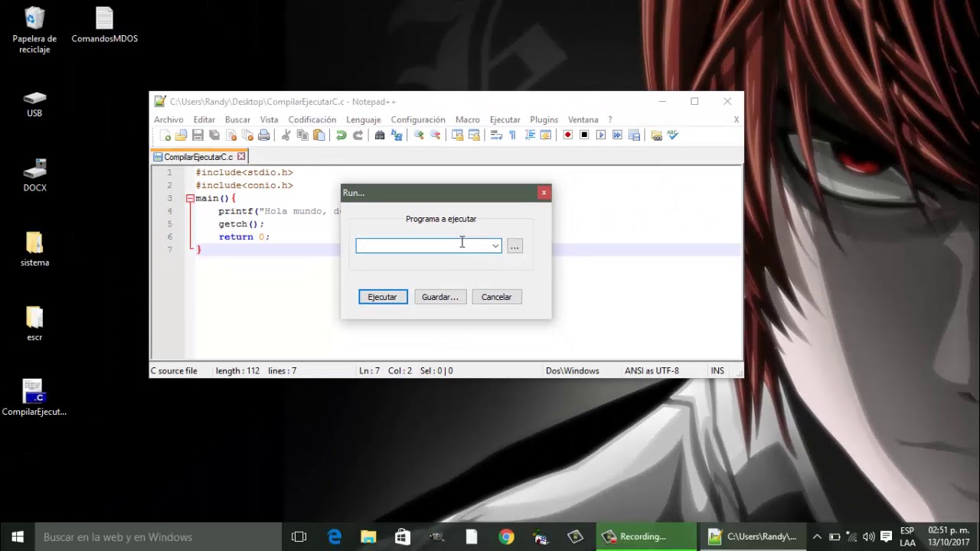The image size is (980, 551).
Task: Start macro recording with red circle icon
Action: [568, 135]
